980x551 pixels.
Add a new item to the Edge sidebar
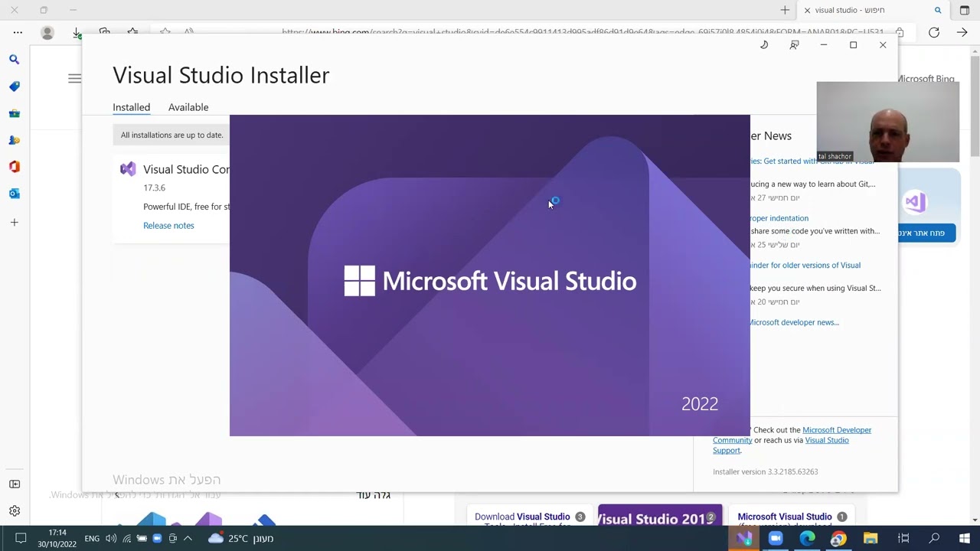coord(15,222)
